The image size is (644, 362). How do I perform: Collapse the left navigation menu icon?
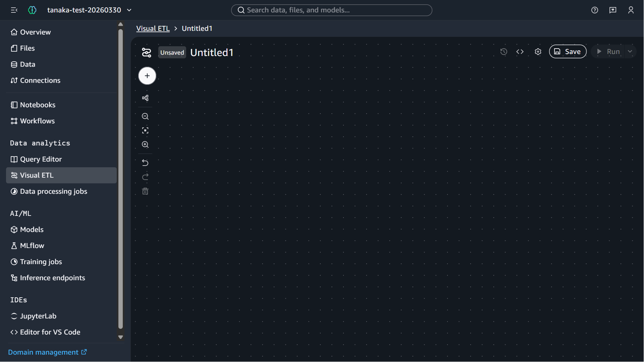pos(14,10)
